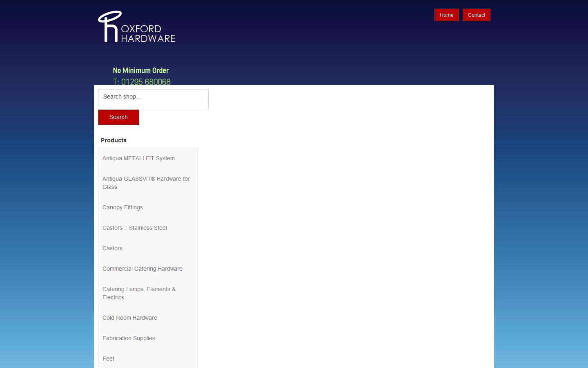Open Antiqua GLASSVIT Hardware for Glass

[146, 183]
